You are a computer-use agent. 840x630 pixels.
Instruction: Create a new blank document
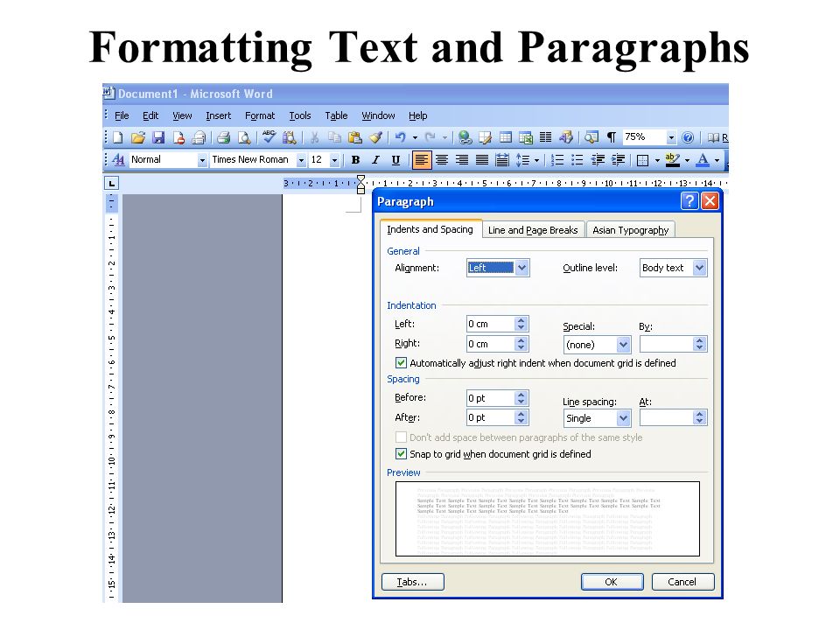(118, 137)
